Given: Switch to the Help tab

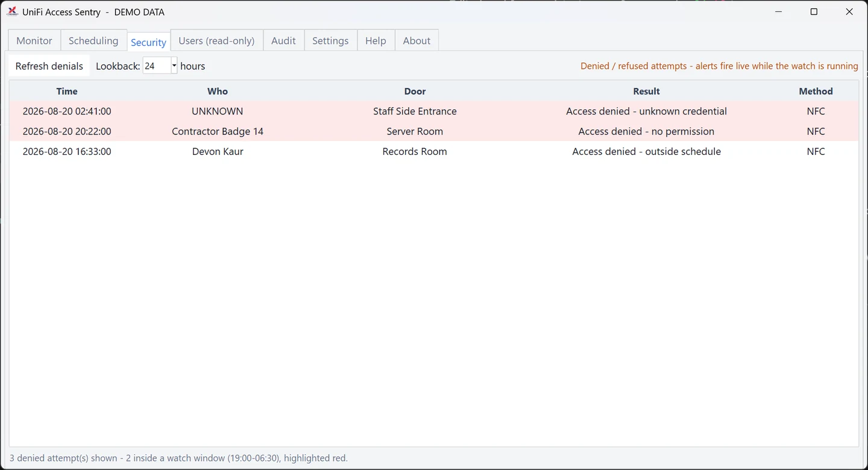Looking at the screenshot, I should [x=376, y=40].
